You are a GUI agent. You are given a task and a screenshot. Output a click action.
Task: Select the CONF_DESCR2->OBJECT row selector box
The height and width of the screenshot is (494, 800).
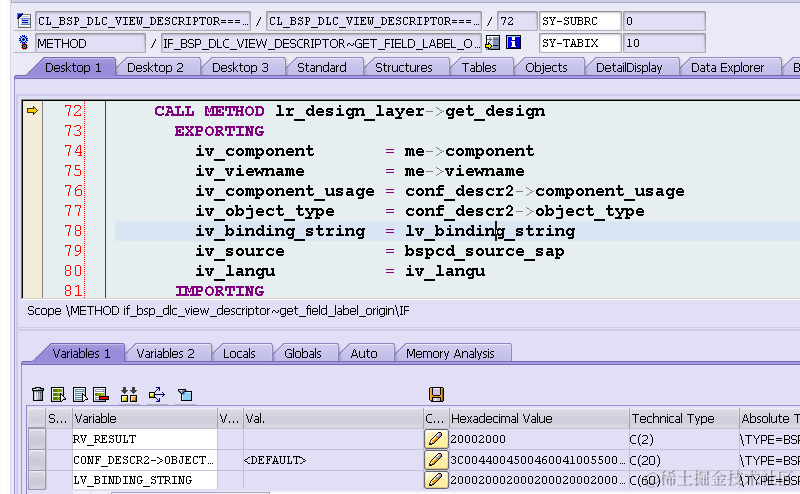tap(36, 460)
